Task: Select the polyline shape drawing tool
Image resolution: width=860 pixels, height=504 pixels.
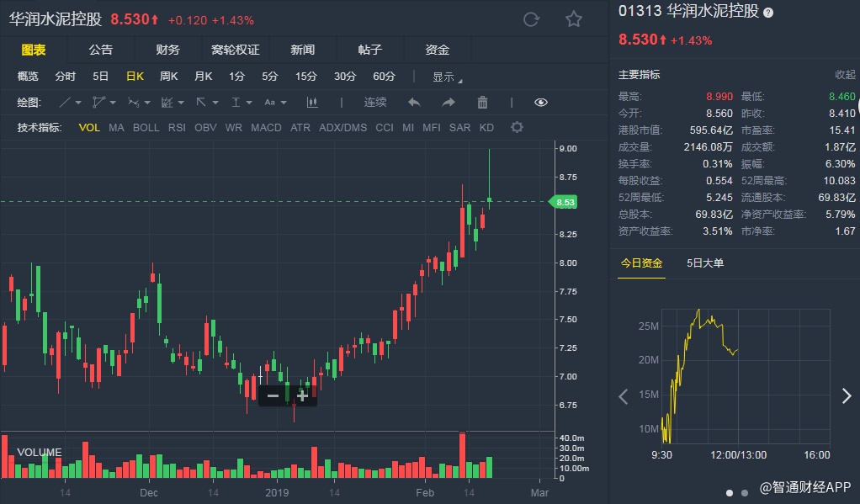Action: pyautogui.click(x=98, y=103)
